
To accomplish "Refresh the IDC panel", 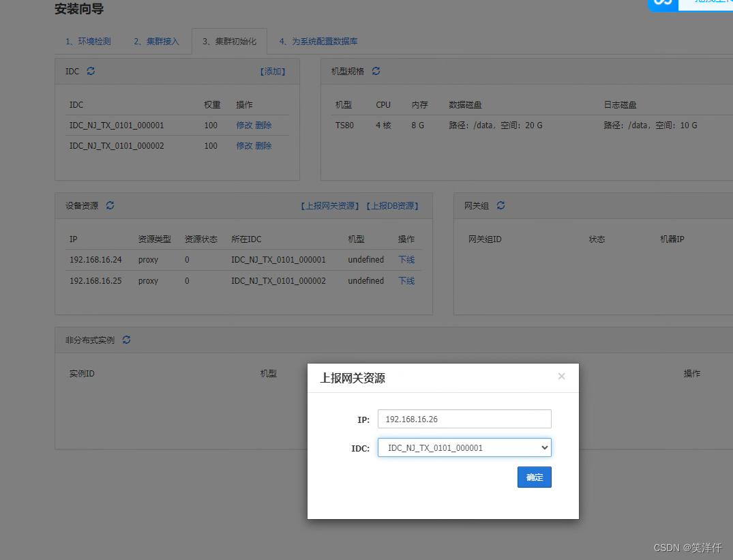I will tap(91, 71).
